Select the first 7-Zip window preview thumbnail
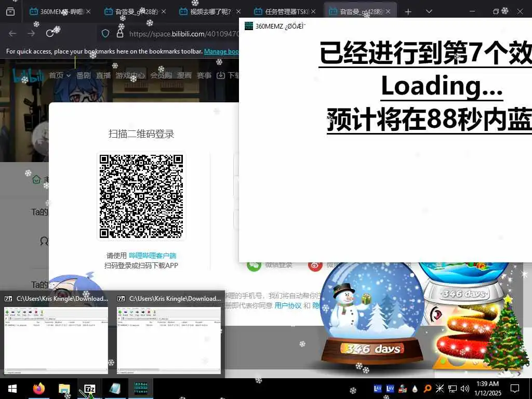This screenshot has width=532, height=399. pyautogui.click(x=56, y=340)
